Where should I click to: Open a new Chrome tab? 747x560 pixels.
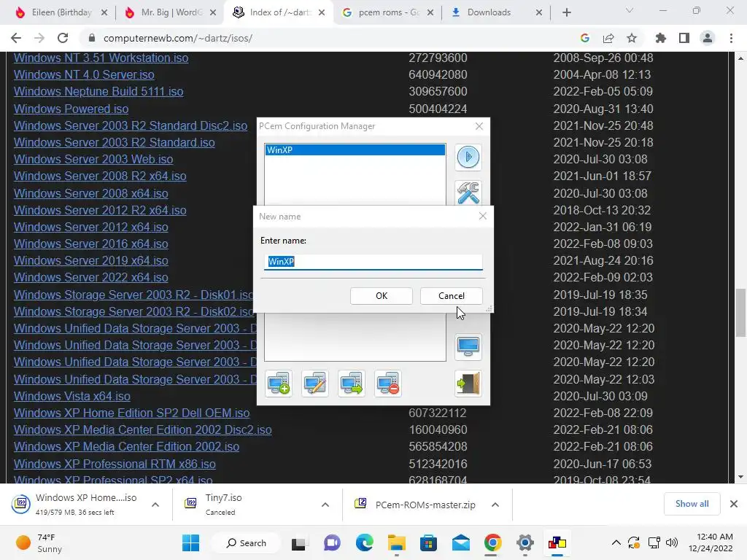566,12
